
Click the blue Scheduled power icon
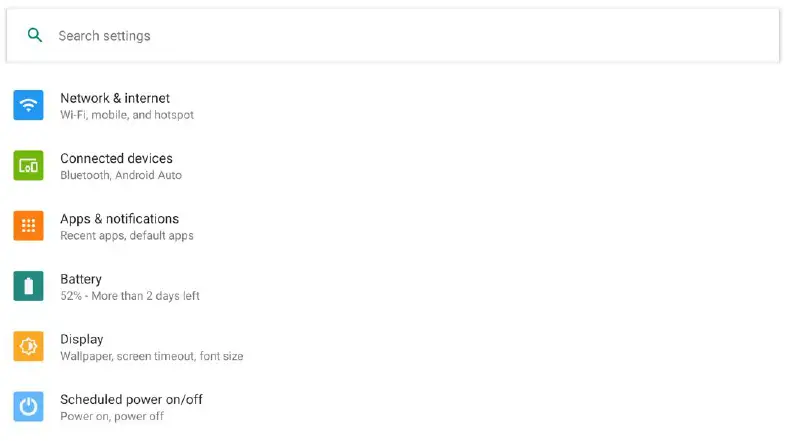[28, 406]
